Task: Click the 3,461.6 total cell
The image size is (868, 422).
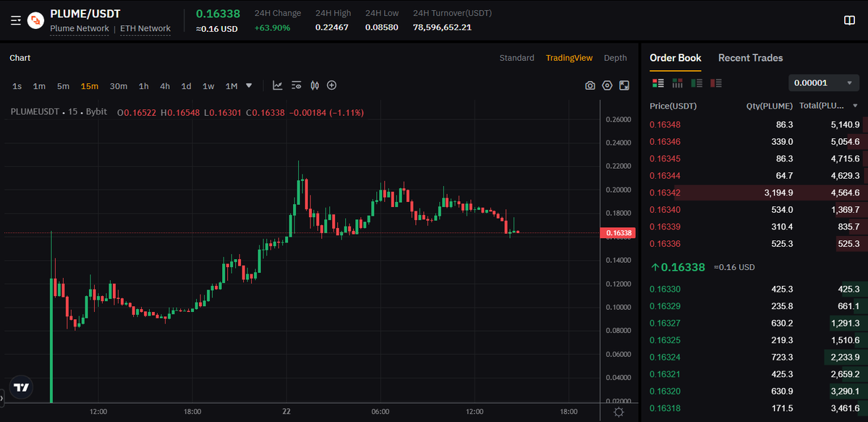Action: pos(845,409)
